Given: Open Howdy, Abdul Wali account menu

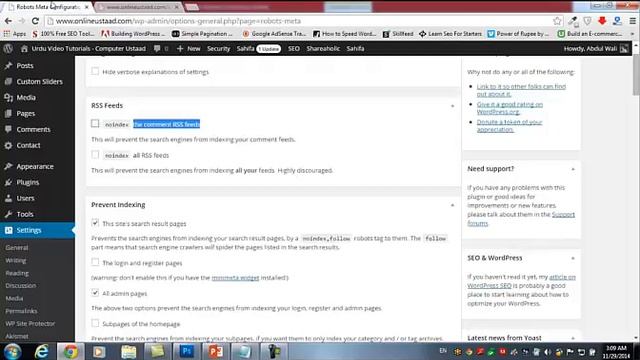Looking at the screenshot, I should coord(596,49).
